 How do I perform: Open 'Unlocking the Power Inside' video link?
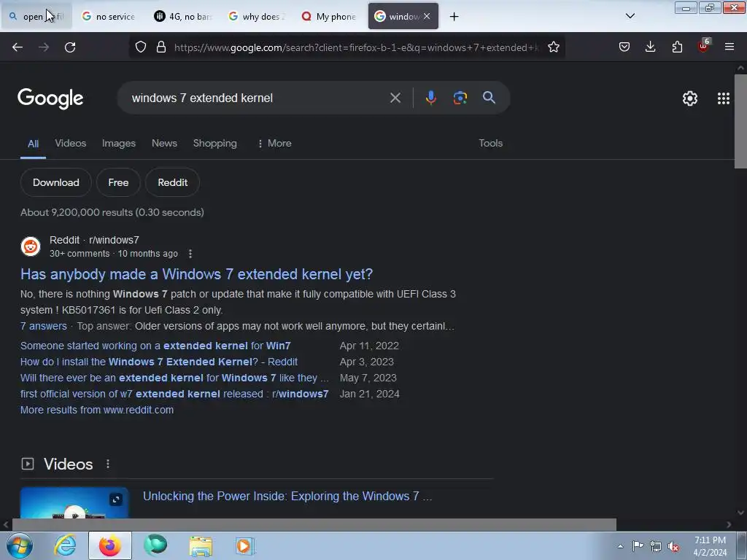287,496
